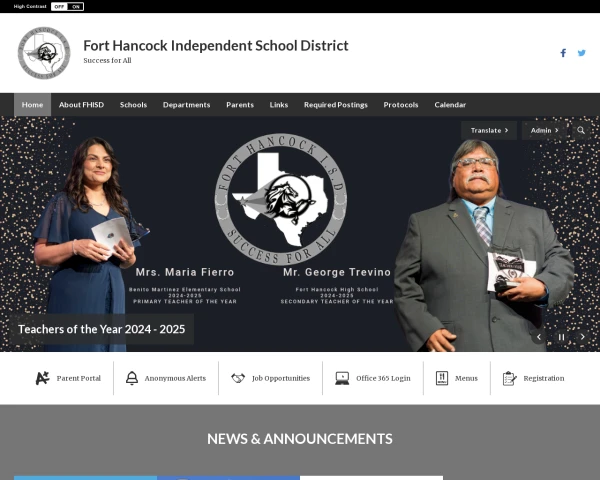This screenshot has height=480, width=600.
Task: Turn High Contrast off
Action: 59,7
